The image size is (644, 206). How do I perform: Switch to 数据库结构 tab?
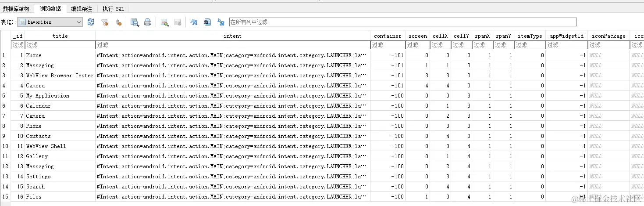pos(16,9)
